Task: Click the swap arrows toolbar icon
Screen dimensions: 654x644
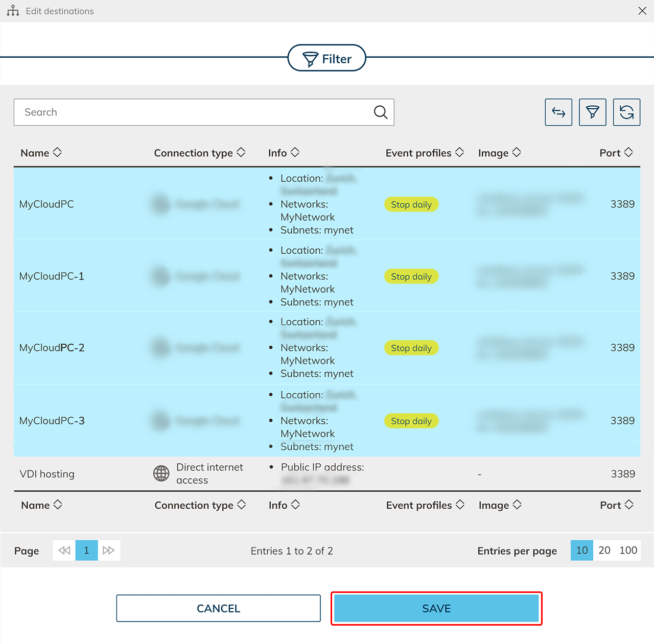Action: click(x=558, y=112)
